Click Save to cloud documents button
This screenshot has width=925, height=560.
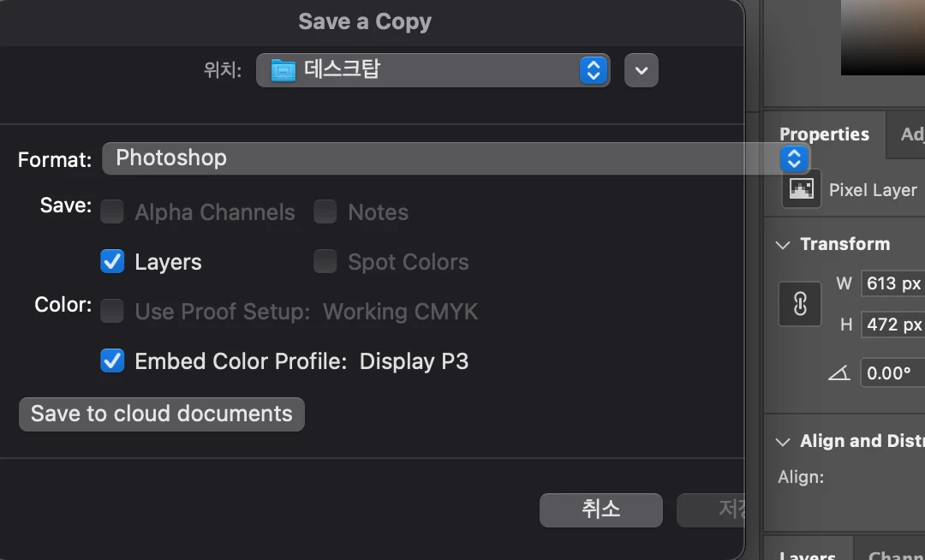tap(162, 414)
